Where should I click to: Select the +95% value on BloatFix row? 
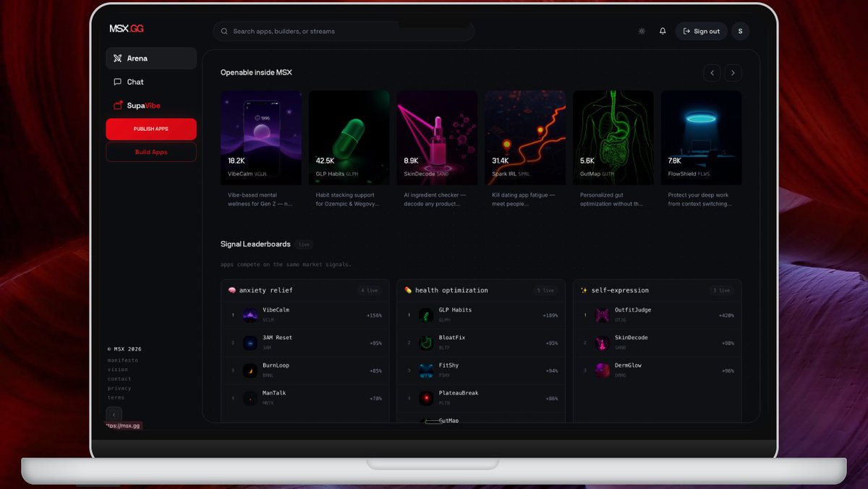pos(551,343)
